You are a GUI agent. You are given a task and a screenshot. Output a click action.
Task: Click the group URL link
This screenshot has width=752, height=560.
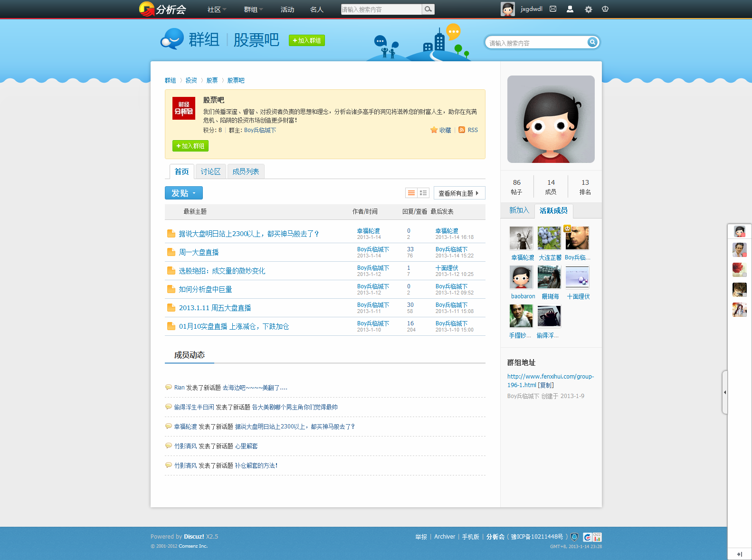coord(551,380)
